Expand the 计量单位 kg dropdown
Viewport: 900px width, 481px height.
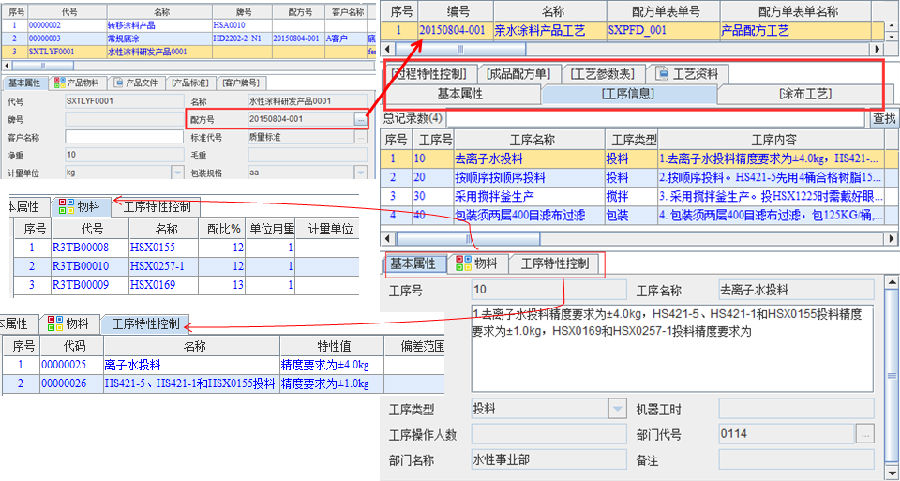tap(177, 172)
